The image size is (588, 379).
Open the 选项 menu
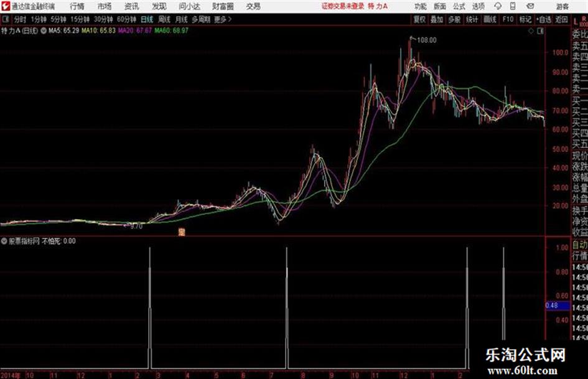[478, 6]
